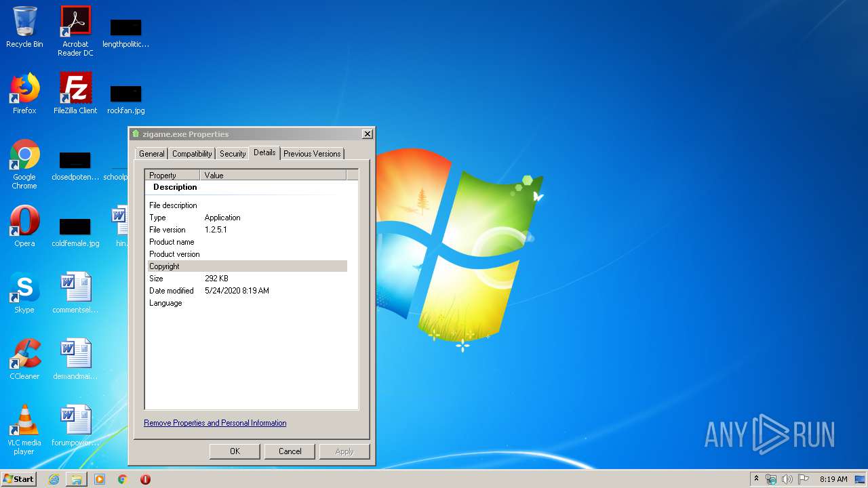Open Action Center flag tray icon
This screenshot has width=868, height=488.
[x=804, y=479]
